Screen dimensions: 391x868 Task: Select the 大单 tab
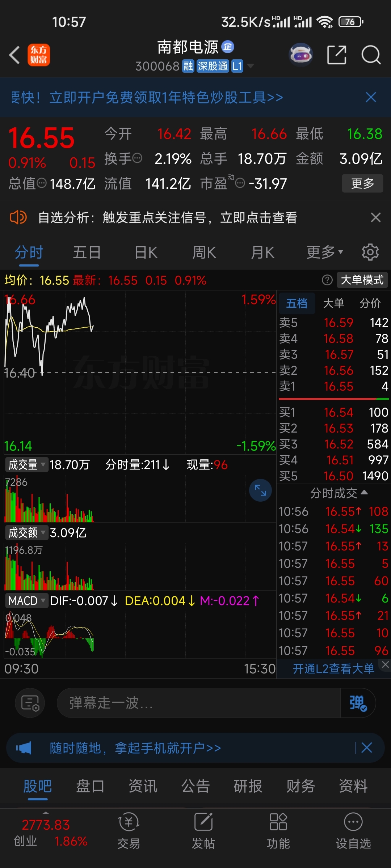coord(333,303)
